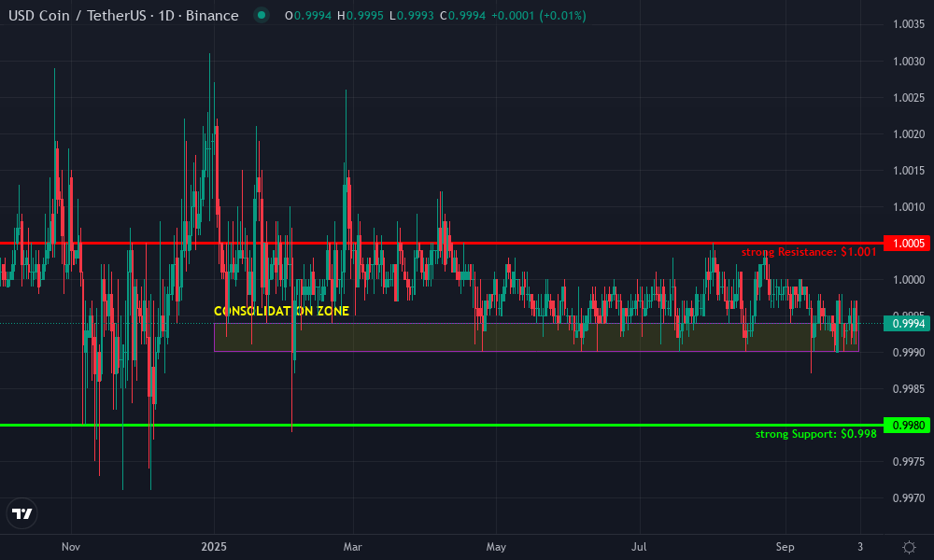Click the 2025 label on time axis
Viewport: 934px width, 560px height.
[x=214, y=546]
